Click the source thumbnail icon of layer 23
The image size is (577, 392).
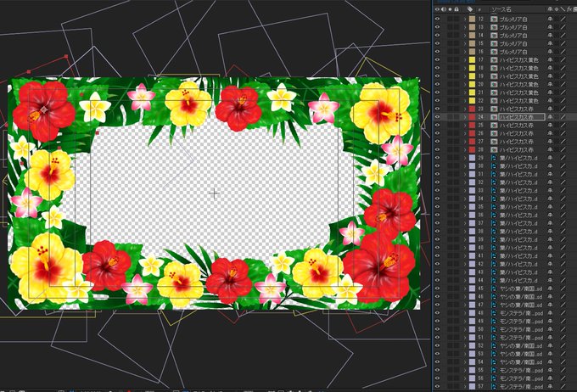point(494,109)
